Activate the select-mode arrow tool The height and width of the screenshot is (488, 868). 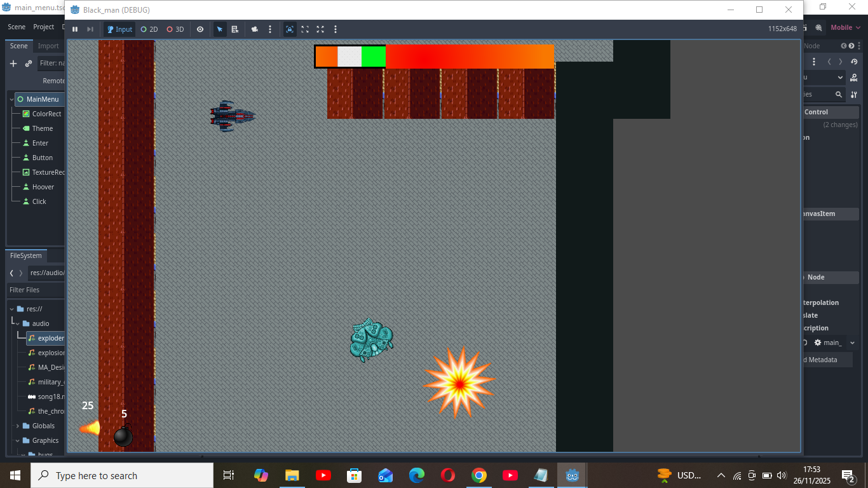tap(220, 29)
